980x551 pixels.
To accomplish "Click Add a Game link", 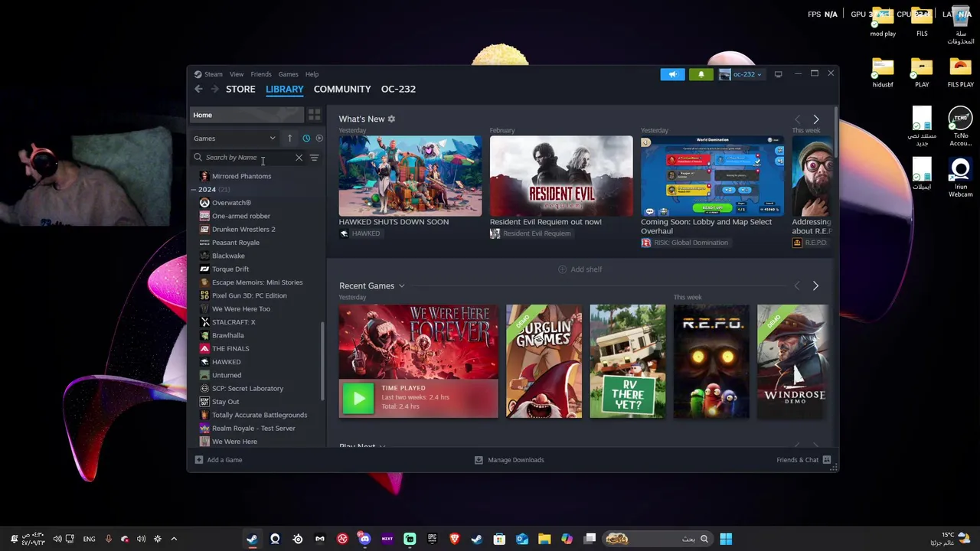I will 224,460.
